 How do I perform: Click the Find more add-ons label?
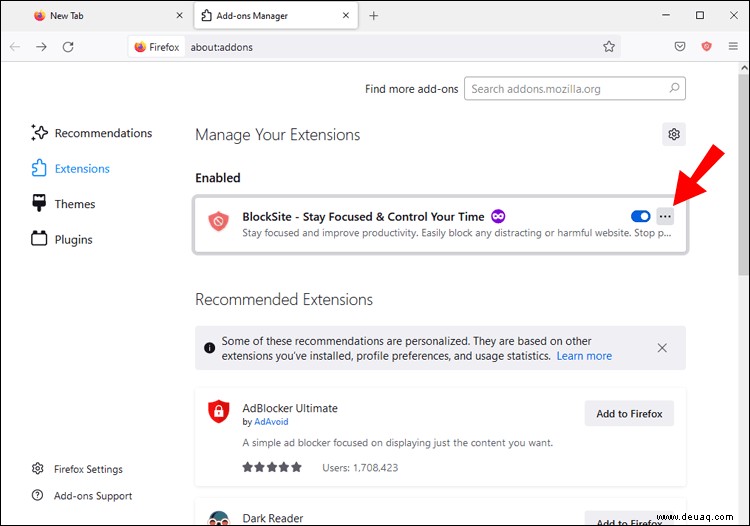click(411, 89)
